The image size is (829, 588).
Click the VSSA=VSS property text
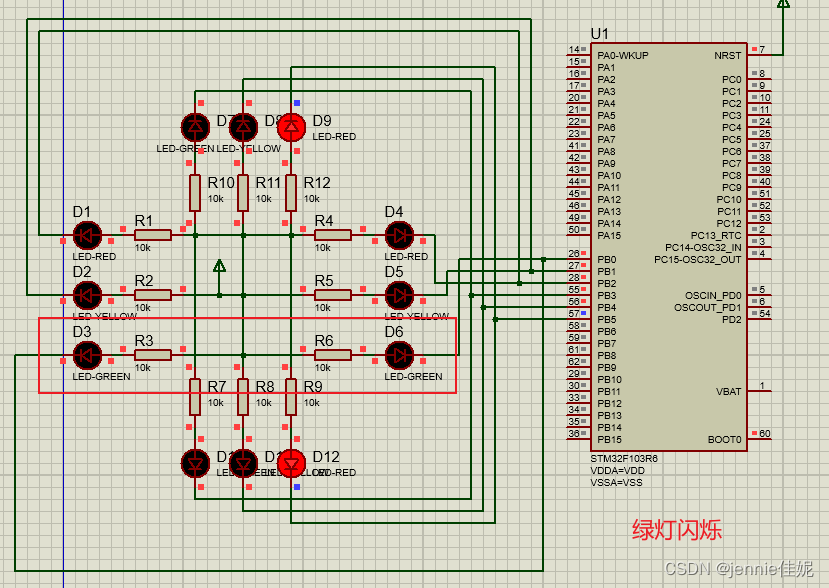point(616,483)
